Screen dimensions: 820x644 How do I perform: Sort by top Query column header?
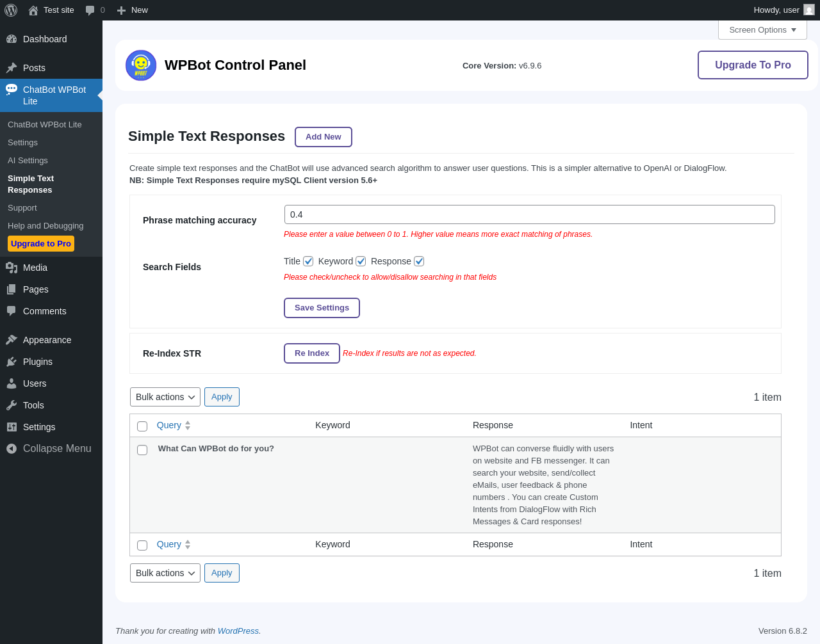(x=169, y=425)
